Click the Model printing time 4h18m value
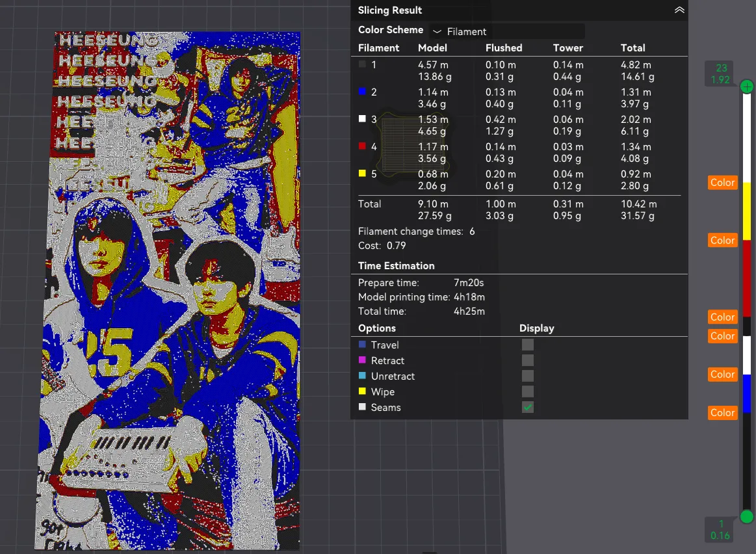The width and height of the screenshot is (756, 554). pos(469,297)
